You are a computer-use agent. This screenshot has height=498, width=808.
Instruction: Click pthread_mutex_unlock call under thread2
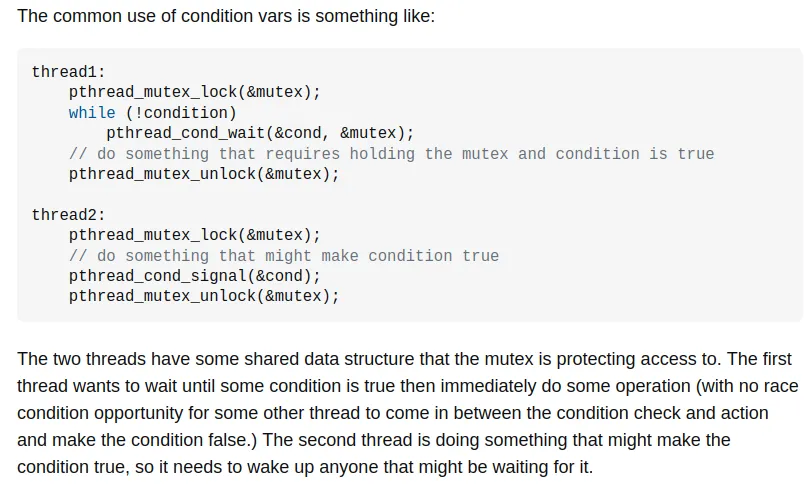click(x=204, y=296)
